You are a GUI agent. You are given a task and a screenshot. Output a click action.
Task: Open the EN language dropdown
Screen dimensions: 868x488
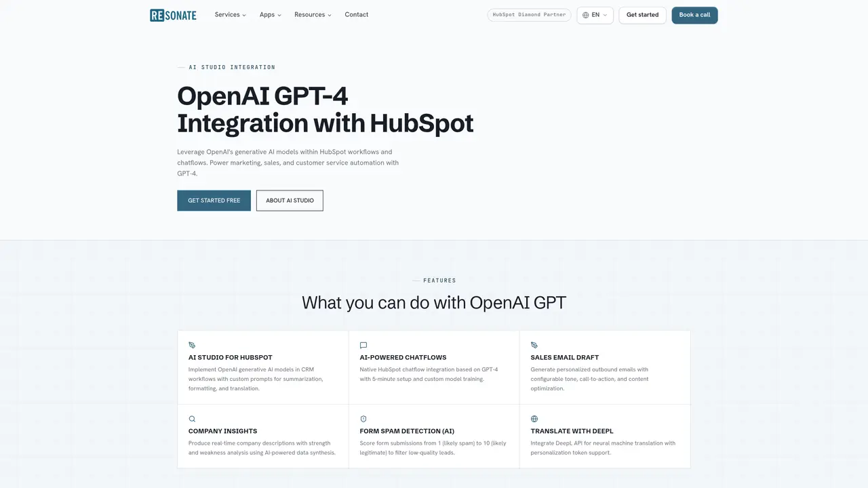(595, 15)
